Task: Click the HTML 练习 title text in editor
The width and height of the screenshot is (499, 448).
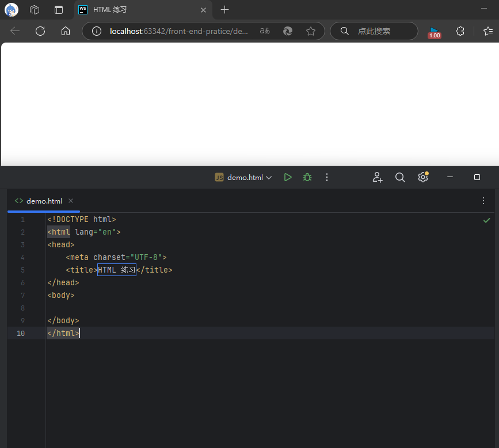Action: pos(116,270)
